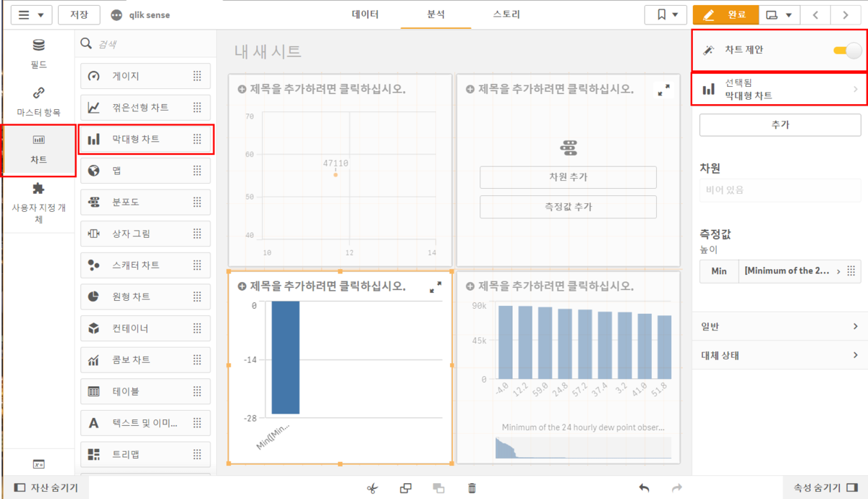Open the hamburger navigation menu dropdown
Screen dimensions: 868x499
pyautogui.click(x=30, y=14)
